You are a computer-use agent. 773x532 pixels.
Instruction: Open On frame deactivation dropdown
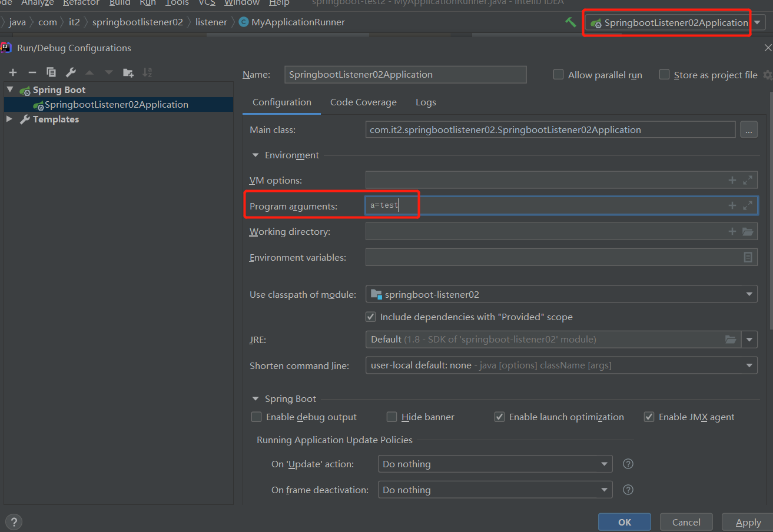pyautogui.click(x=495, y=490)
